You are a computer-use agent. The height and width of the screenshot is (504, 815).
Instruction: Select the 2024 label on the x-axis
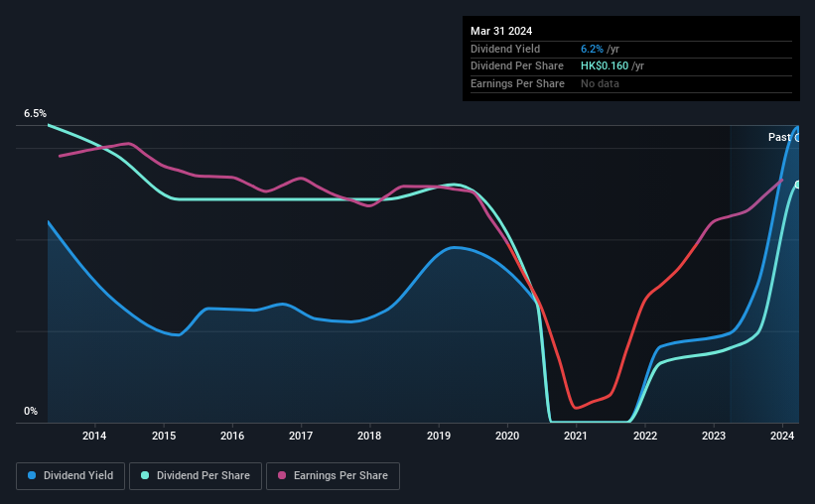781,436
